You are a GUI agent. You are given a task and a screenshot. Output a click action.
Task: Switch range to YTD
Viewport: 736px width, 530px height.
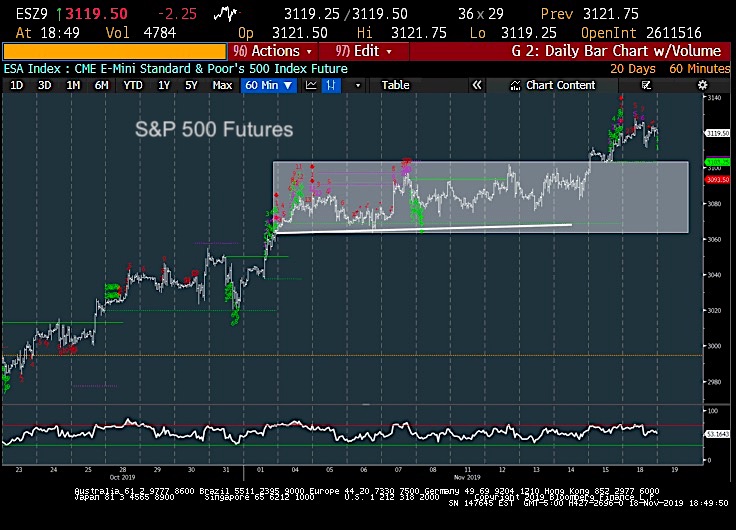coord(132,85)
